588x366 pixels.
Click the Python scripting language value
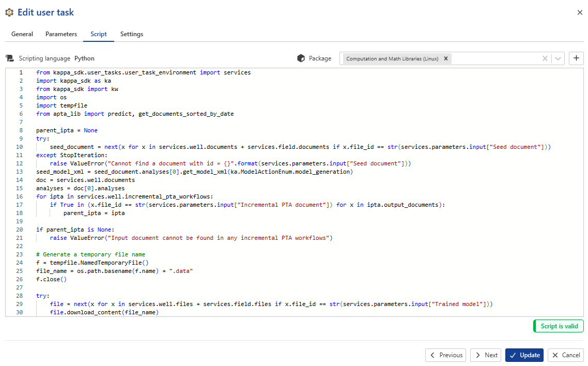84,58
